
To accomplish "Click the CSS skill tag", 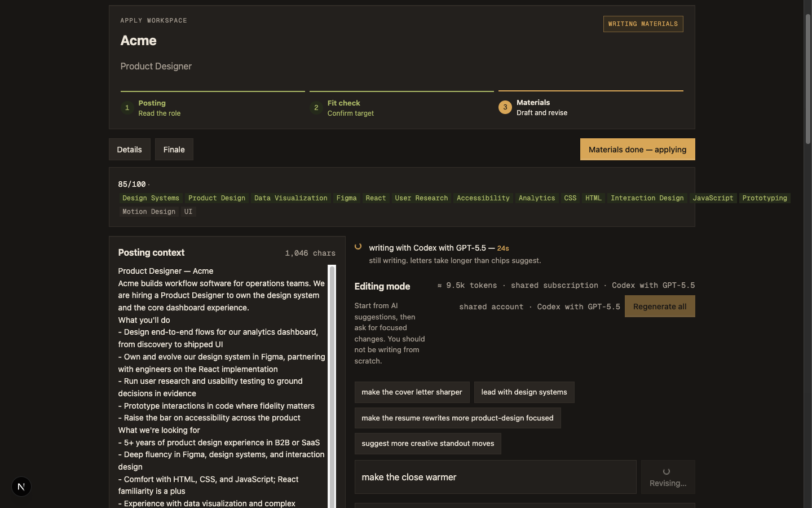I will click(x=571, y=198).
